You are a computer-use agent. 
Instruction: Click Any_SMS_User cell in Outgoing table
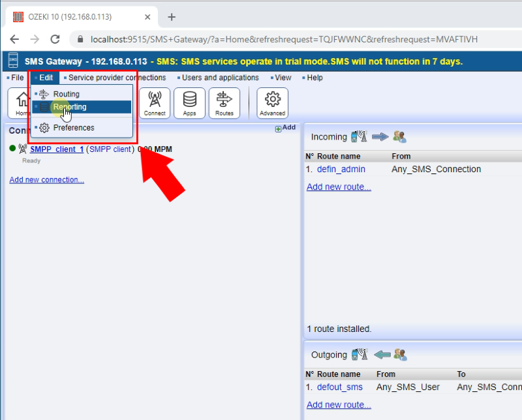click(408, 387)
